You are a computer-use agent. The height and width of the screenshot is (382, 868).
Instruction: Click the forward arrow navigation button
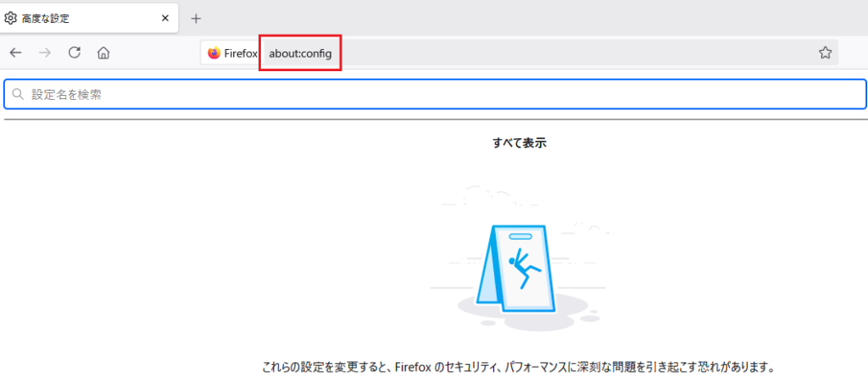click(46, 53)
